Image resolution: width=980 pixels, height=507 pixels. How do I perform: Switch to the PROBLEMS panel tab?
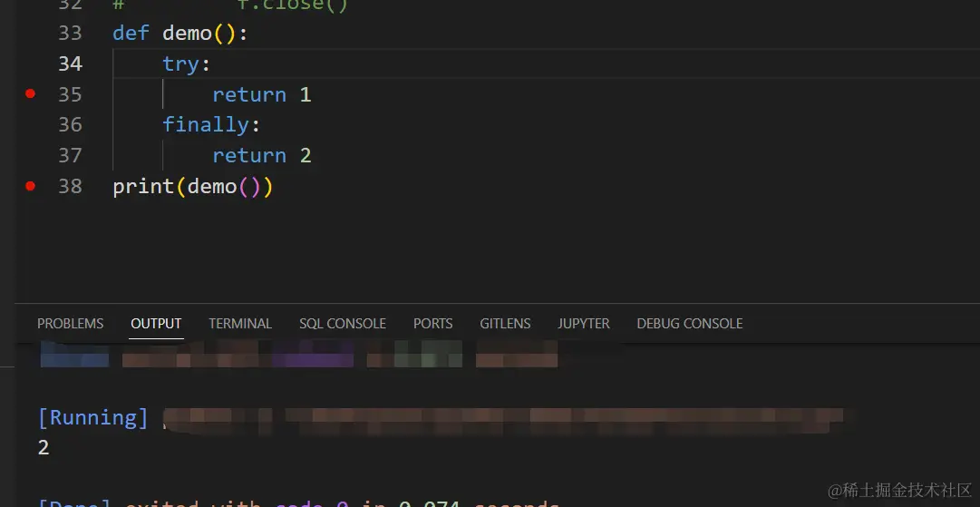point(70,323)
